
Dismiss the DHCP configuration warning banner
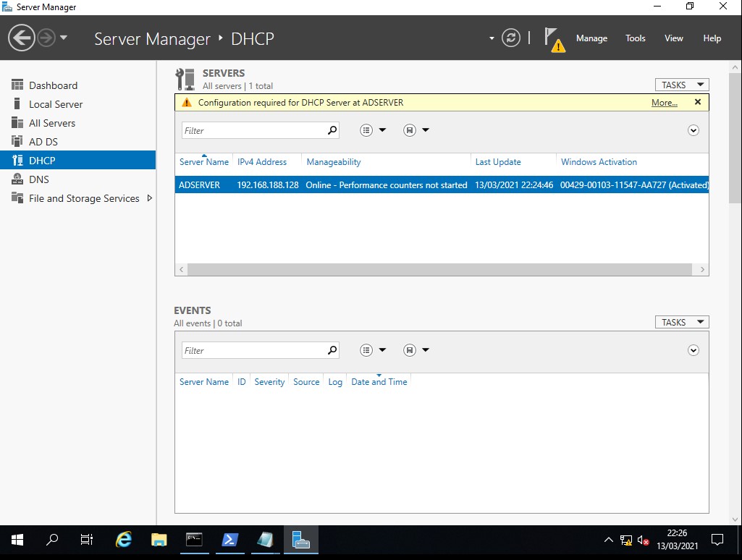[x=698, y=102]
